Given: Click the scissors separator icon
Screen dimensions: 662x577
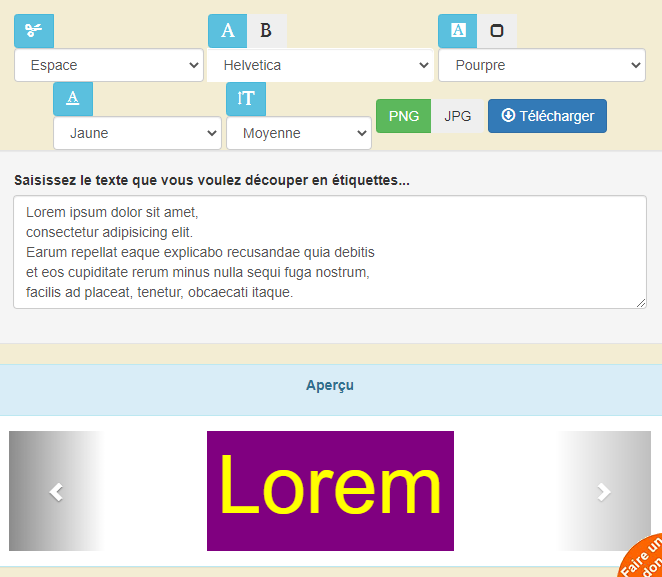Looking at the screenshot, I should [x=33, y=31].
